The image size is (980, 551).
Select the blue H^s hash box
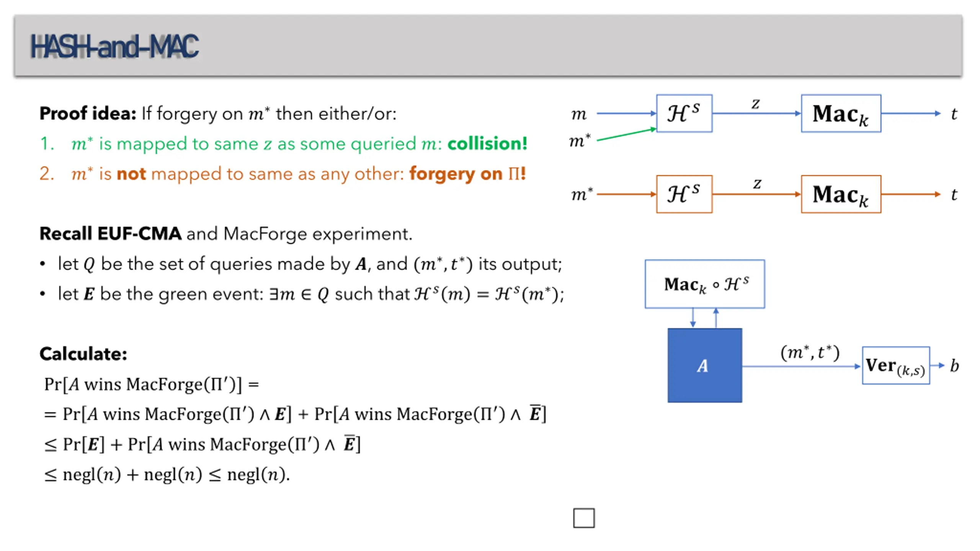pyautogui.click(x=684, y=114)
